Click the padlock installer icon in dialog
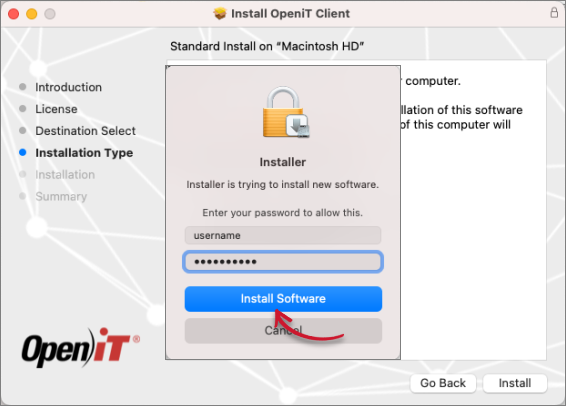 coord(286,112)
